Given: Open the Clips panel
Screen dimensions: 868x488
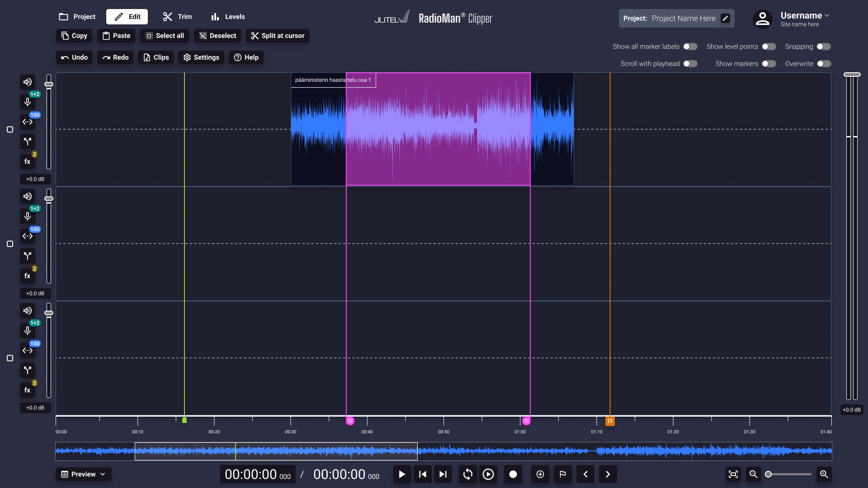Looking at the screenshot, I should click(156, 57).
